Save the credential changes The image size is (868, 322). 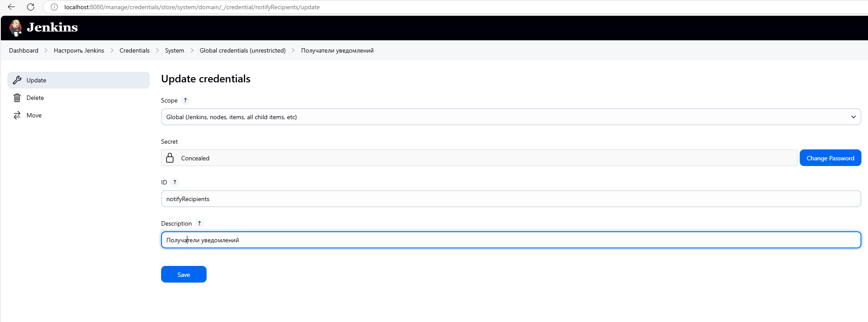point(183,274)
